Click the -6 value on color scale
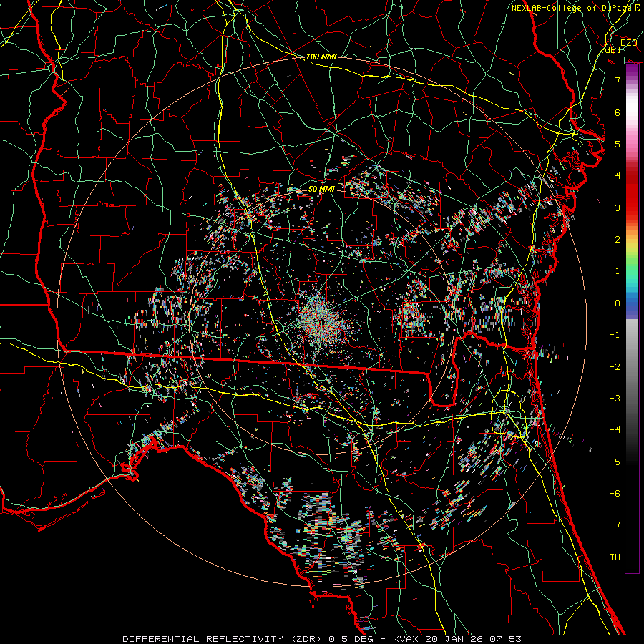The image size is (644, 644). coord(615,494)
